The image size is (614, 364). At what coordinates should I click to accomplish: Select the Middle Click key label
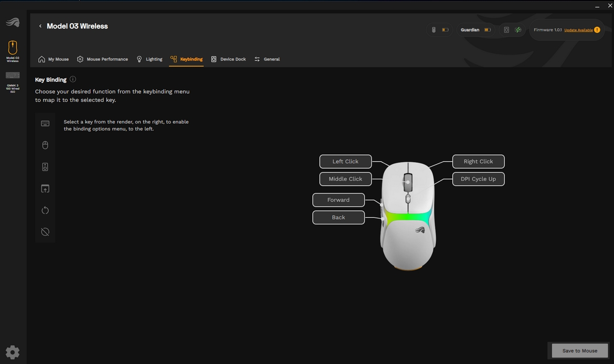point(345,179)
